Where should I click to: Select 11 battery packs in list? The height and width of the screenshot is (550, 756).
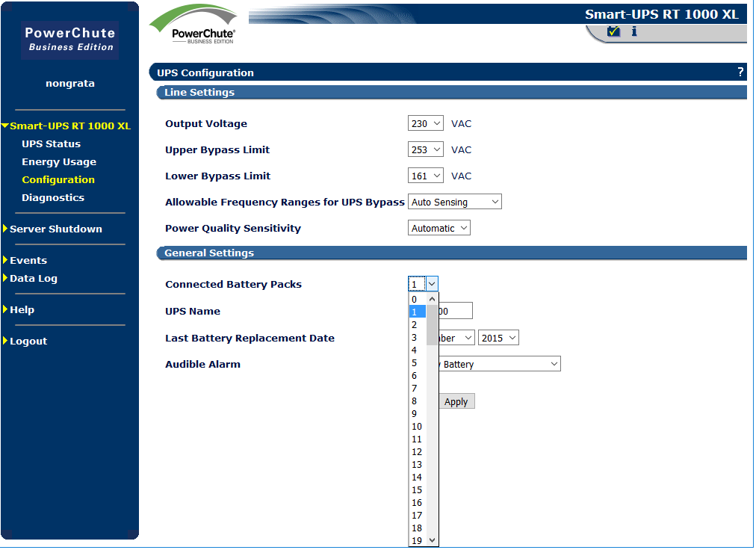(x=418, y=439)
